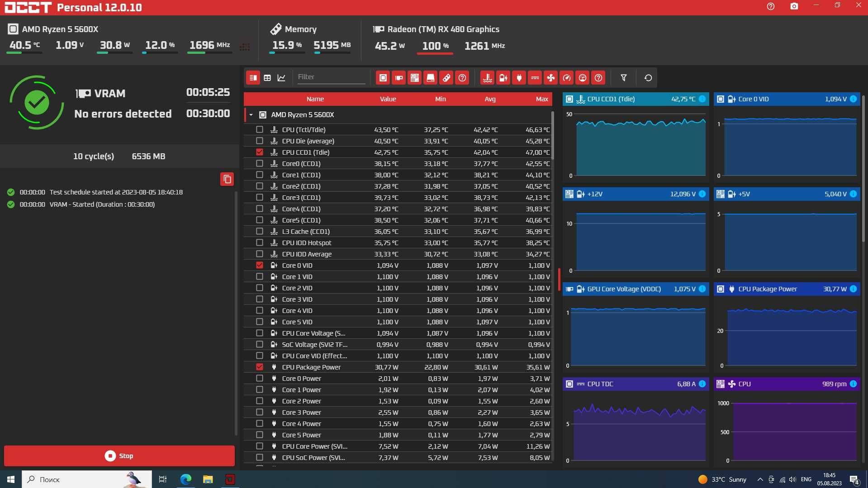Viewport: 868px width, 488px height.
Task: Sort the table by Name column
Action: click(315, 99)
